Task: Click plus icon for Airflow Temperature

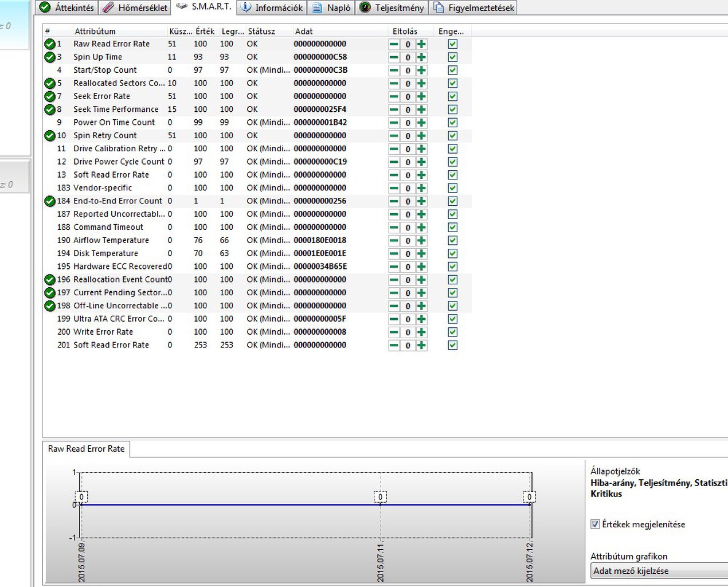Action: pos(421,241)
